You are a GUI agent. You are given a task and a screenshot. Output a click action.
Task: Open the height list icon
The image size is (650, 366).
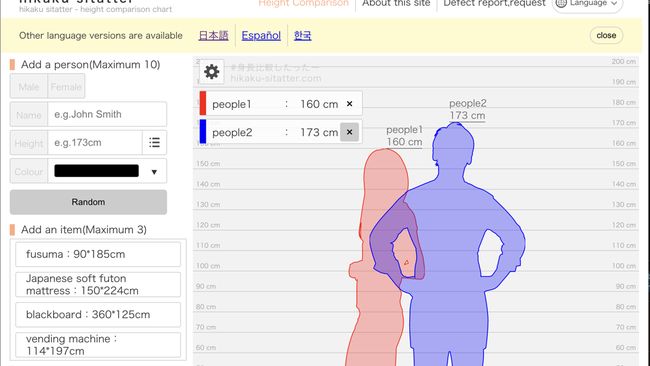pyautogui.click(x=154, y=143)
